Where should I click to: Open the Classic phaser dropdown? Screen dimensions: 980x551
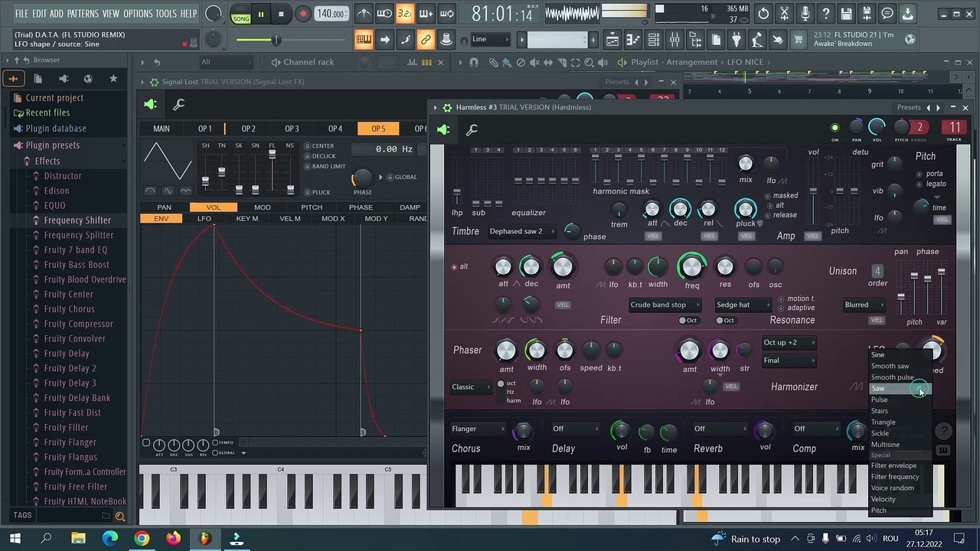coord(471,387)
